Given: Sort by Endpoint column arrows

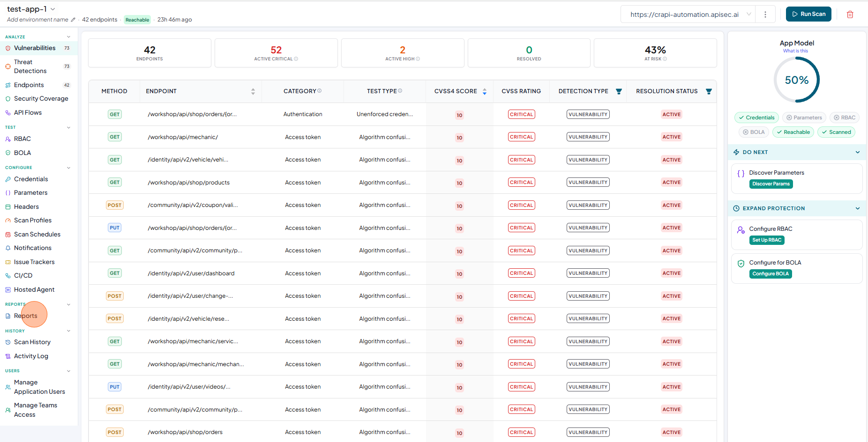Looking at the screenshot, I should (253, 91).
